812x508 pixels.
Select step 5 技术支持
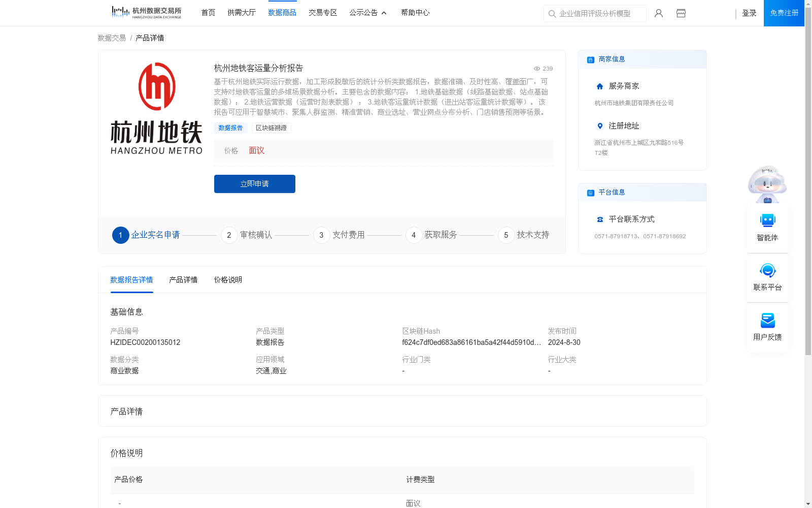click(524, 235)
